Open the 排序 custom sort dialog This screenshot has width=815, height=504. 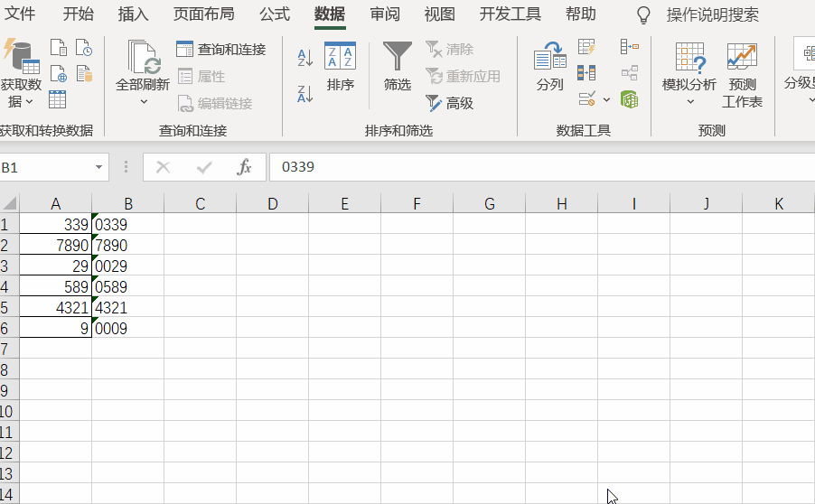coord(340,67)
